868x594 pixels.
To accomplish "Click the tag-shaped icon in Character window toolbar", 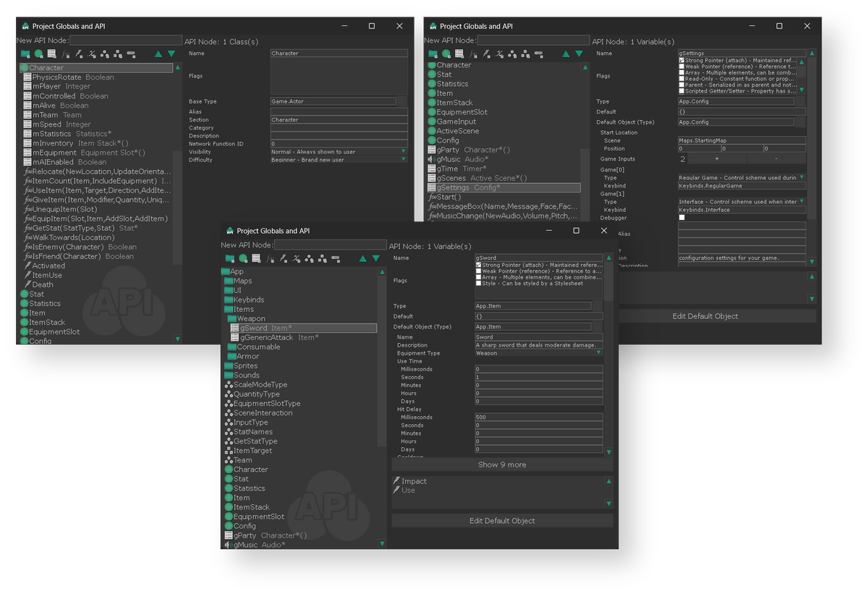I will point(131,54).
